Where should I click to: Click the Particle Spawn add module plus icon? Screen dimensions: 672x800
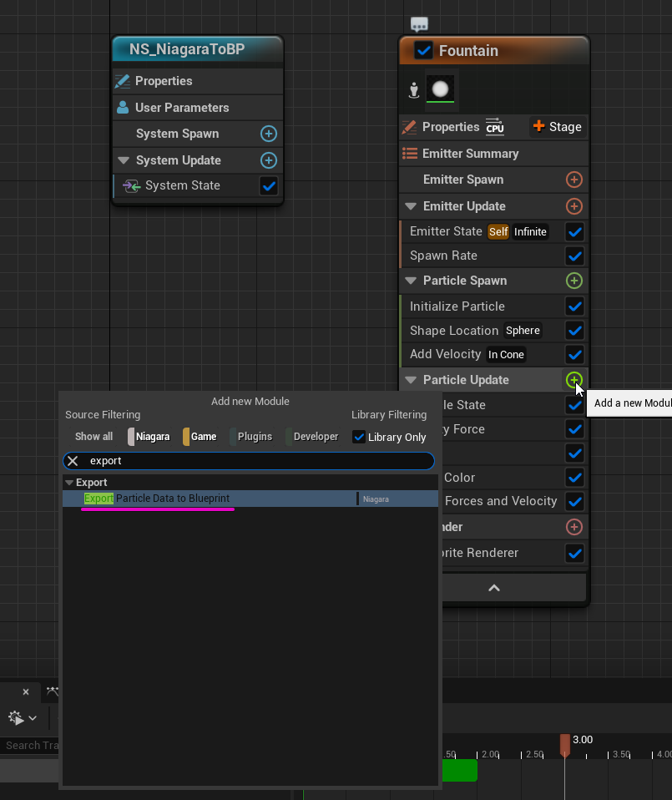click(x=574, y=281)
